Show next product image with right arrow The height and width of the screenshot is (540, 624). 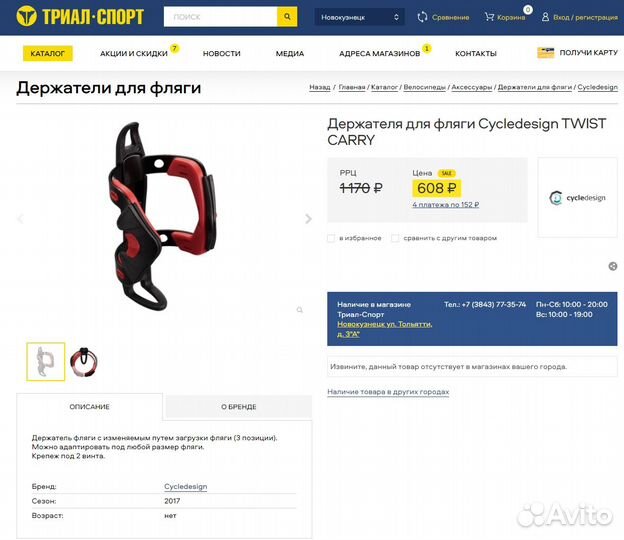[x=308, y=218]
